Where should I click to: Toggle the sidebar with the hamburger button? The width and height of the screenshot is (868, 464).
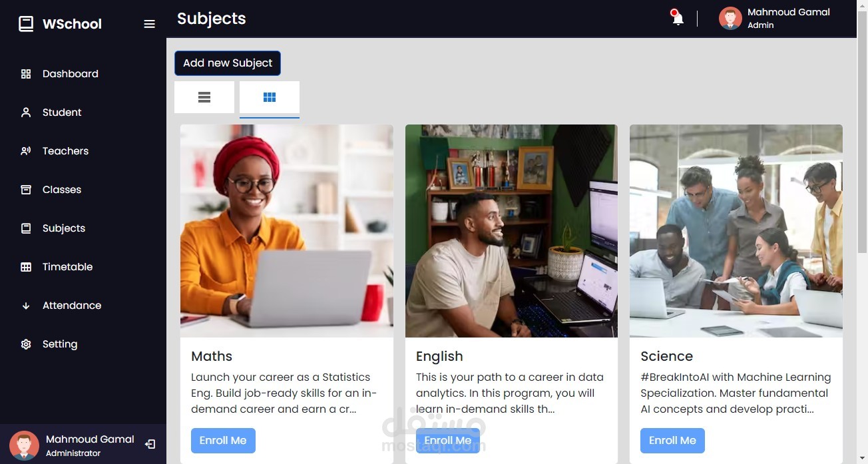click(x=149, y=23)
